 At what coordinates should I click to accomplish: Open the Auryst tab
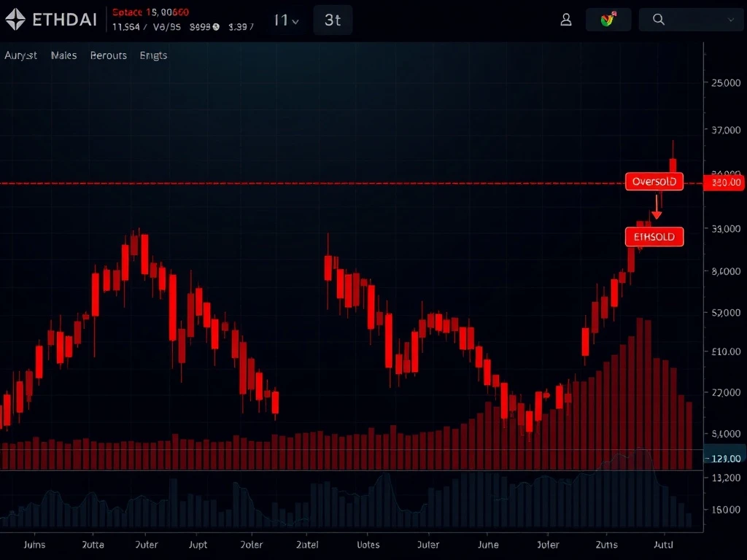(x=21, y=55)
